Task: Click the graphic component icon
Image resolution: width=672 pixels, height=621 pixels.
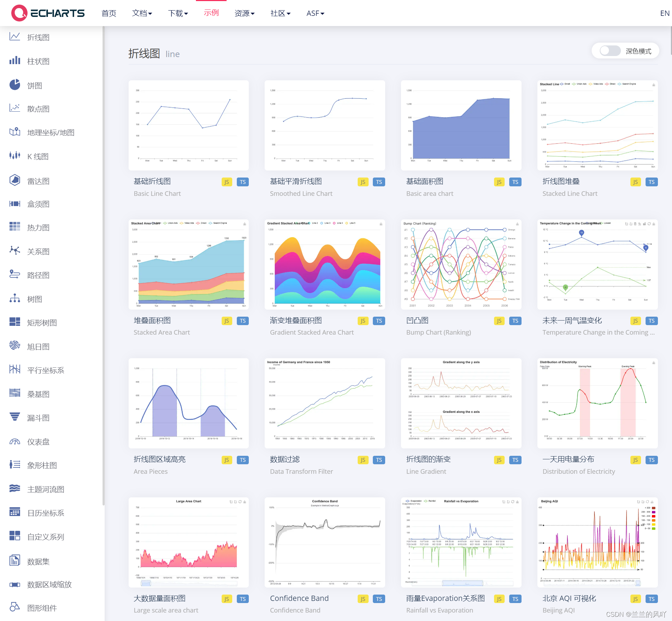Action: click(14, 607)
